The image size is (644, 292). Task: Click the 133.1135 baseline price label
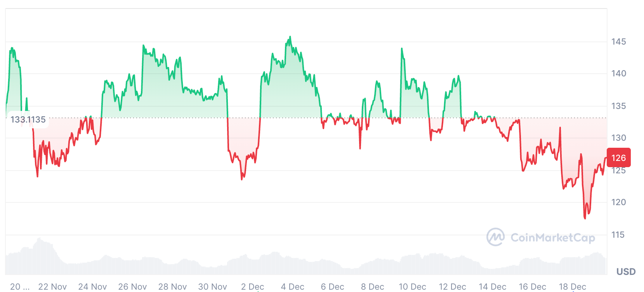28,119
